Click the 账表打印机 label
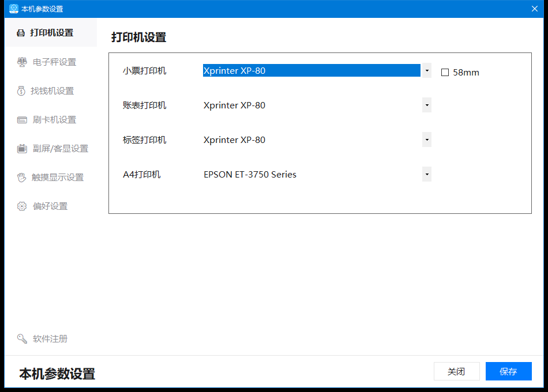This screenshot has width=548, height=392. tap(144, 105)
